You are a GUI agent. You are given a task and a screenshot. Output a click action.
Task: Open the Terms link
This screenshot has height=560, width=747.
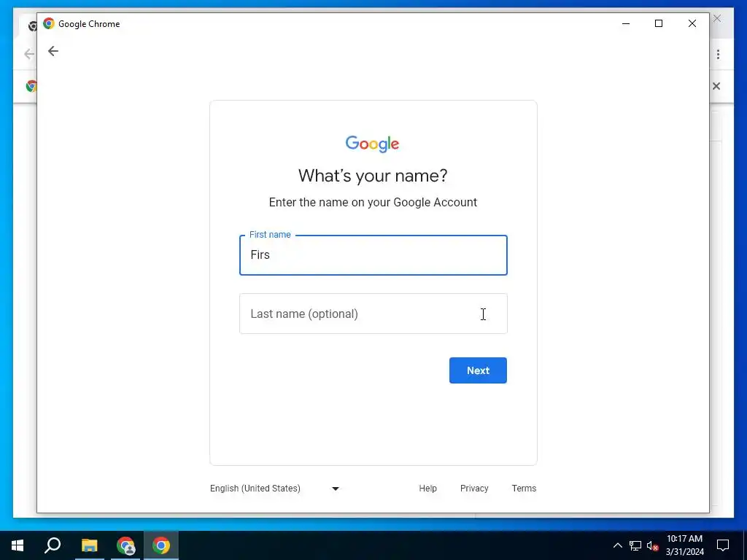pos(524,489)
